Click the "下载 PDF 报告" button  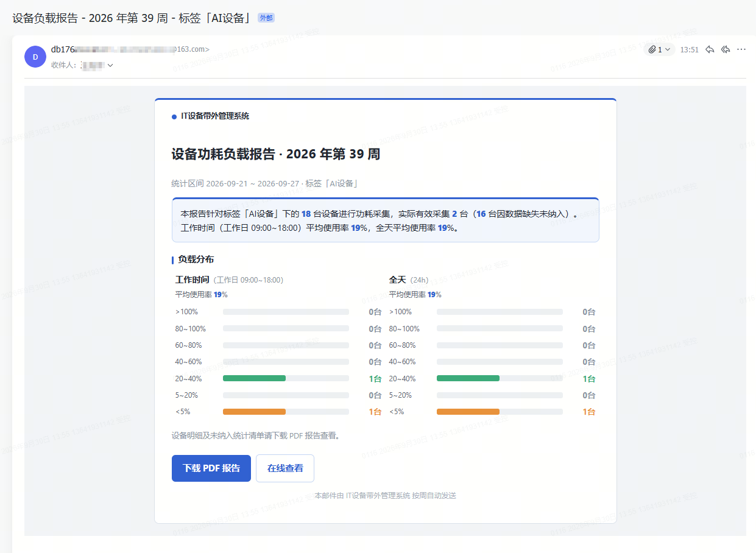(x=211, y=468)
